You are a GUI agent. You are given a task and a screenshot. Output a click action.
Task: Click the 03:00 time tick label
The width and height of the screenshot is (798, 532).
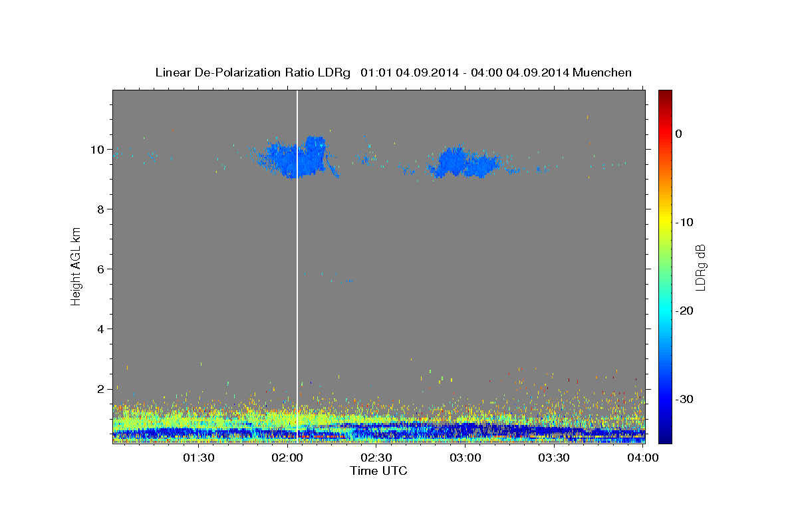pyautogui.click(x=465, y=458)
